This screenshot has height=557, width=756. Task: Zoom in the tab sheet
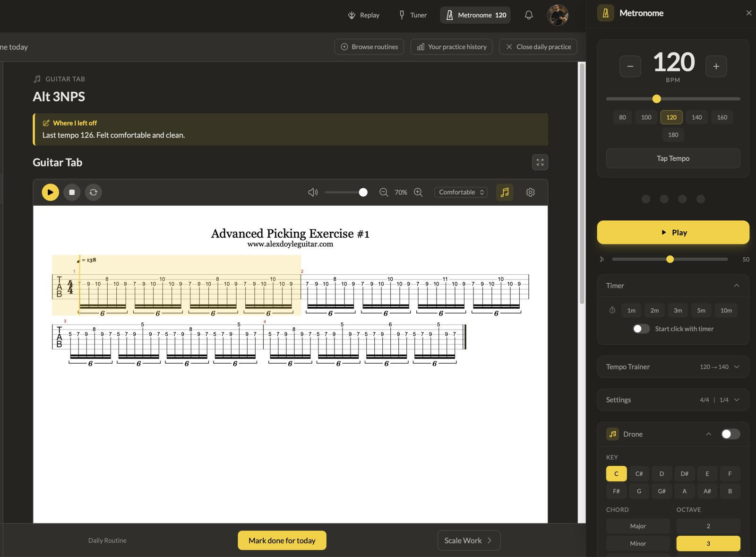418,192
